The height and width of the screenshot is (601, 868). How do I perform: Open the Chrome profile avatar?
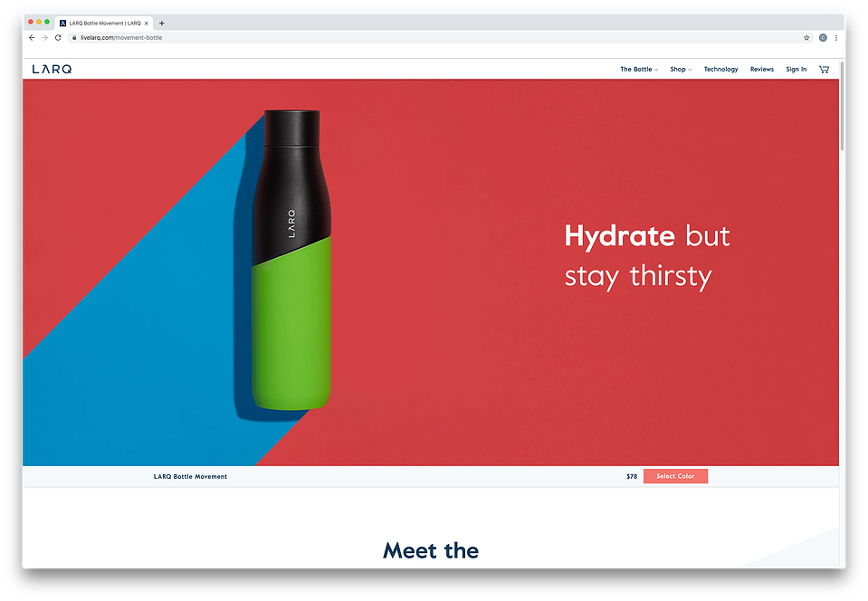tap(823, 38)
